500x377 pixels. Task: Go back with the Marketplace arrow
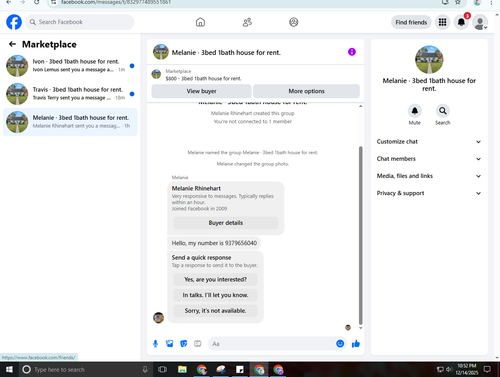pos(12,44)
